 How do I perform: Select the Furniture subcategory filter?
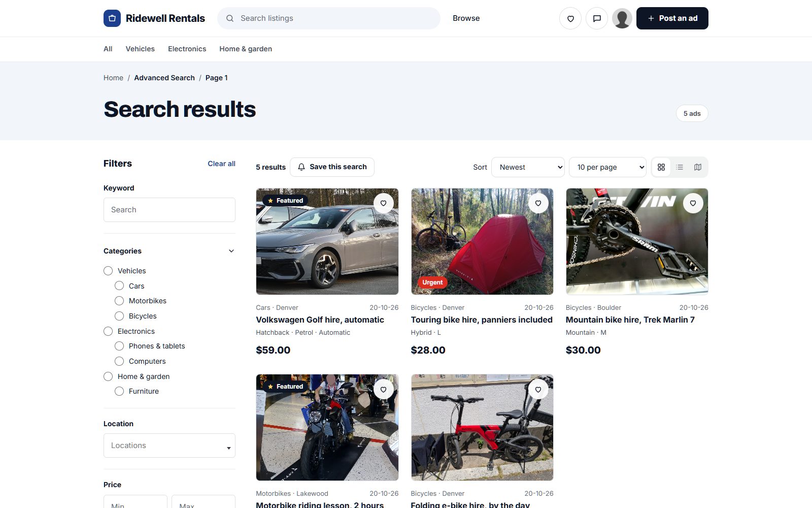pyautogui.click(x=119, y=391)
